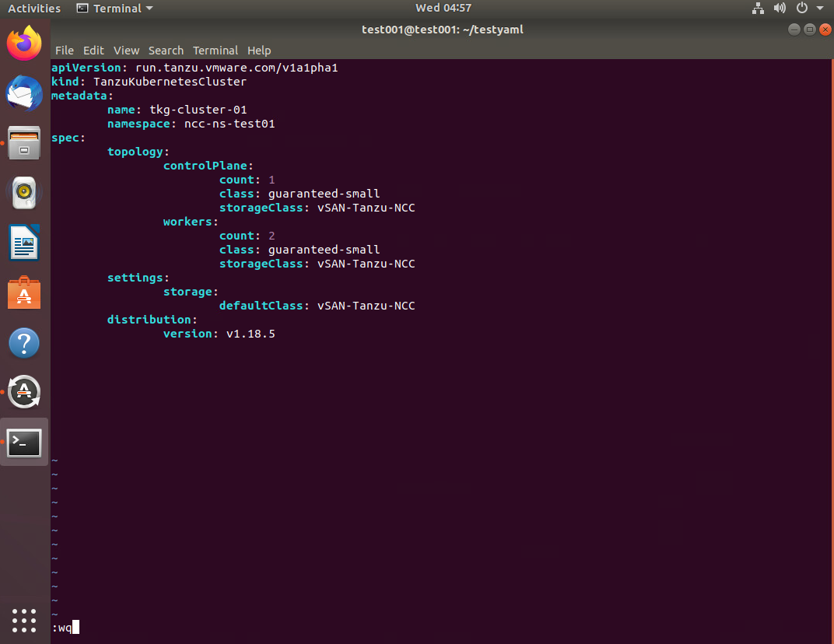Open the Search menu
The width and height of the screenshot is (834, 644).
166,51
